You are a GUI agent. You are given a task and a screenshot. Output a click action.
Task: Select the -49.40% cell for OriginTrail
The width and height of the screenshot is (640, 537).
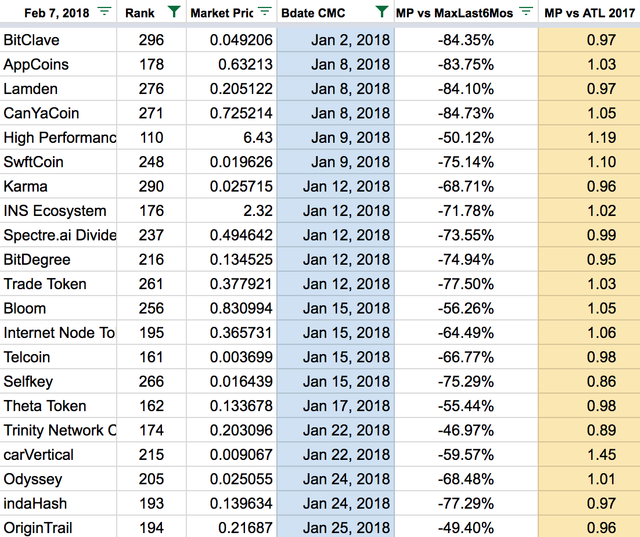(x=466, y=527)
